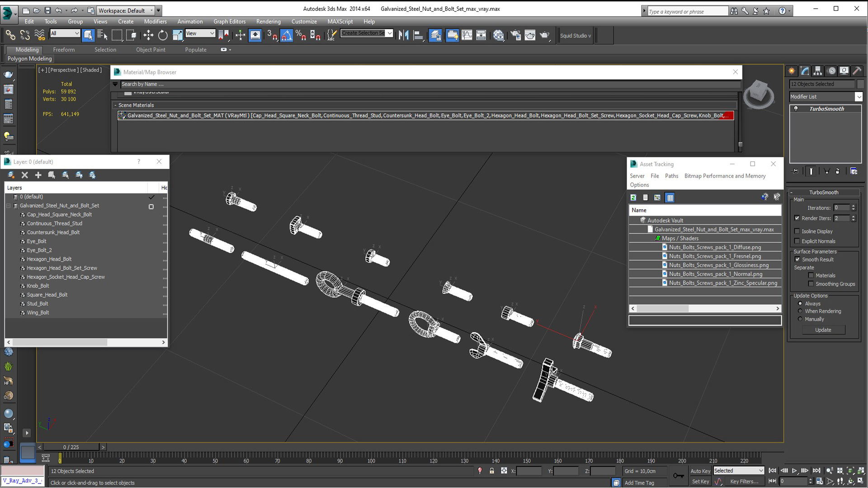The image size is (868, 488).
Task: Select the Select and Link tool
Action: point(10,35)
